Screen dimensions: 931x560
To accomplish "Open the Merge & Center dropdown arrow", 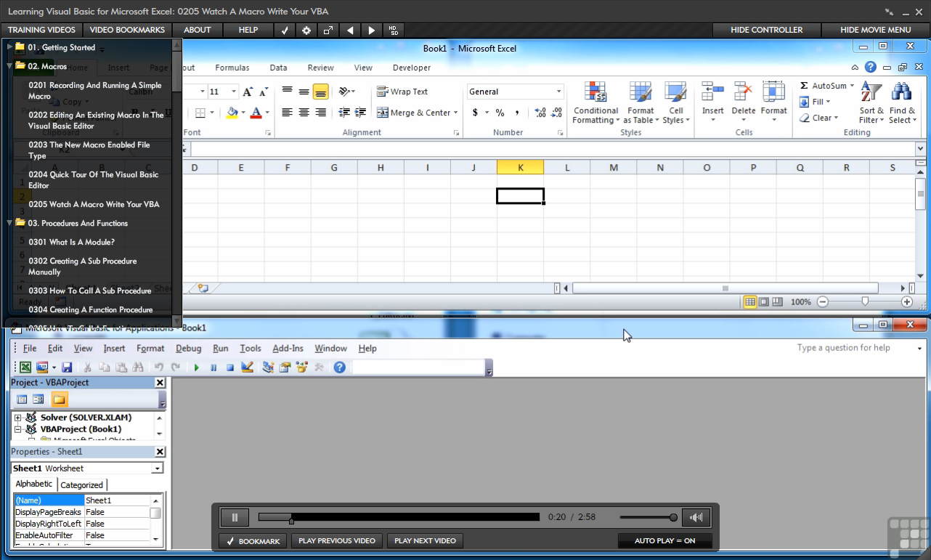I will 455,113.
